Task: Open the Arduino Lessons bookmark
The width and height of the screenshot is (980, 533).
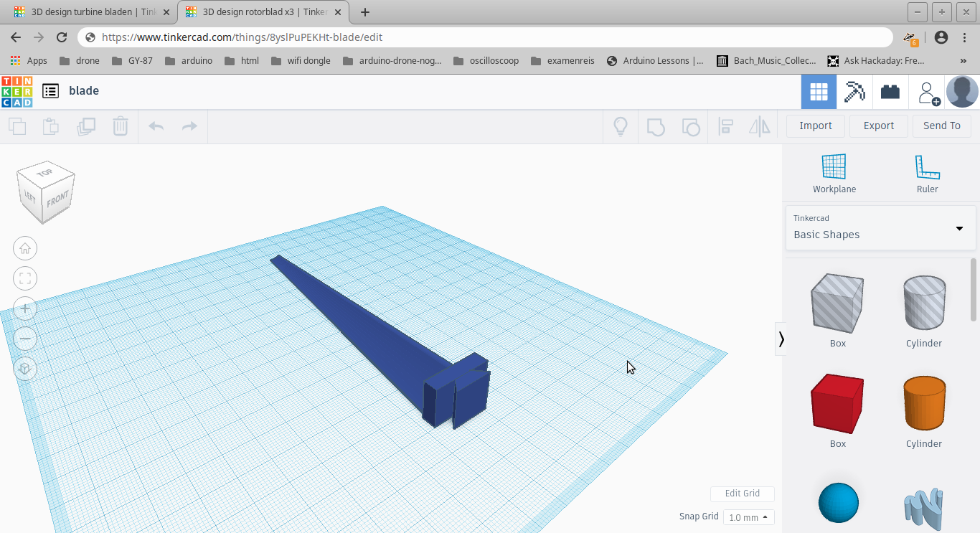Action: click(655, 61)
